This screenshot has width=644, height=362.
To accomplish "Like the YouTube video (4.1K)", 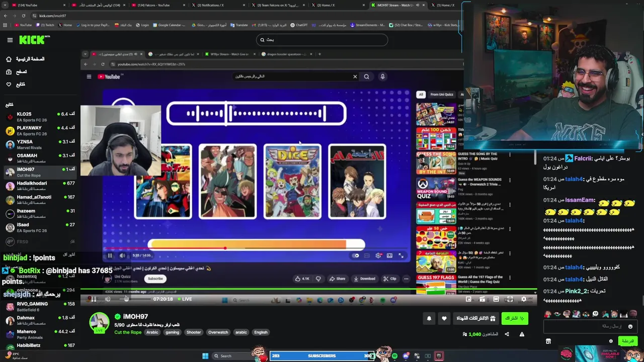I will pyautogui.click(x=302, y=279).
